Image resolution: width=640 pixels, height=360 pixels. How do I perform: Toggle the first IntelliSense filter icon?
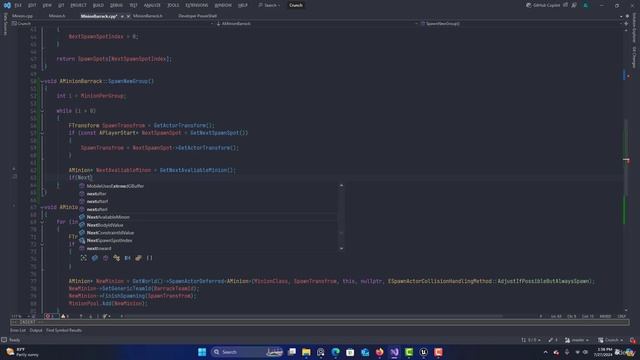click(84, 258)
